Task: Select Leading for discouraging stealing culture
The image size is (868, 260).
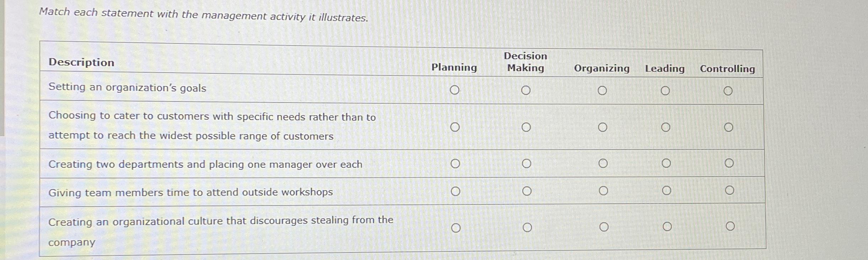Action: pos(666,226)
